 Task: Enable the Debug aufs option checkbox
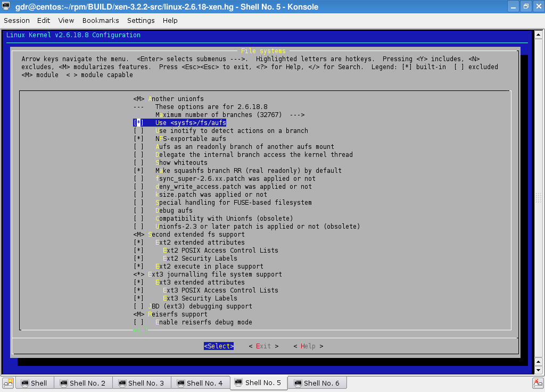[138, 211]
